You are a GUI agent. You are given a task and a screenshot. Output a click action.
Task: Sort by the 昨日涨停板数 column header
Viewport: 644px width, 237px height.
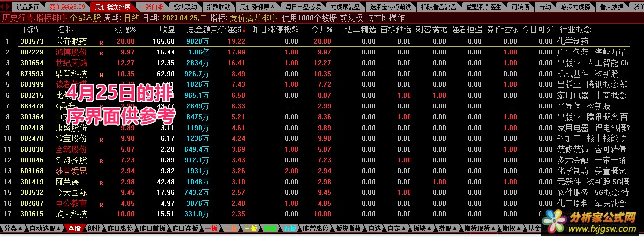275,29
